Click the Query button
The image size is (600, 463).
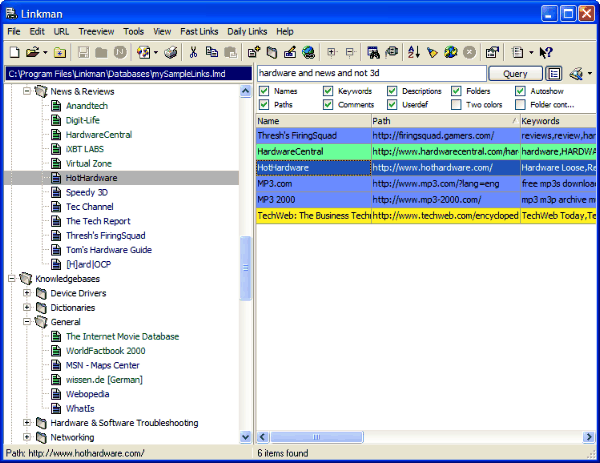pyautogui.click(x=515, y=73)
